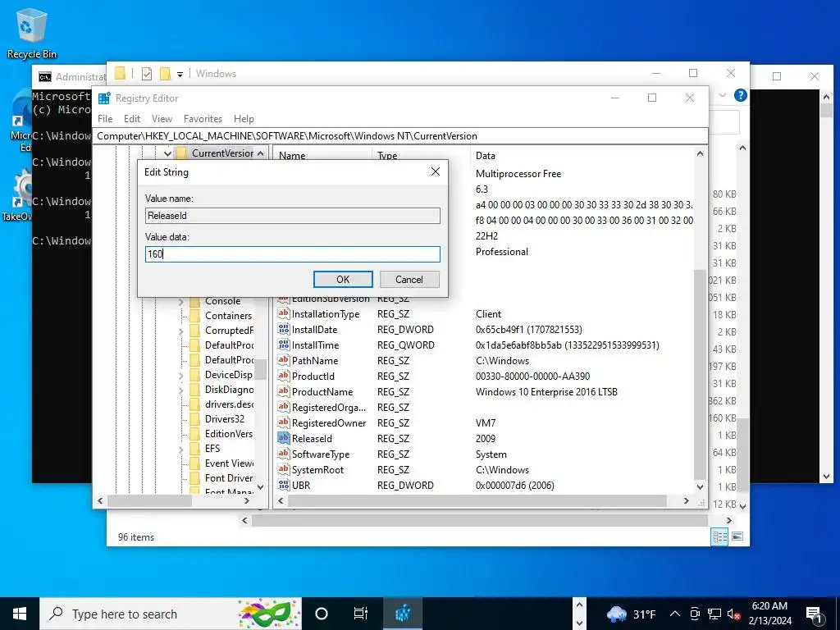Expand the EFS key node
Viewport: 840px width, 630px height.
(181, 449)
